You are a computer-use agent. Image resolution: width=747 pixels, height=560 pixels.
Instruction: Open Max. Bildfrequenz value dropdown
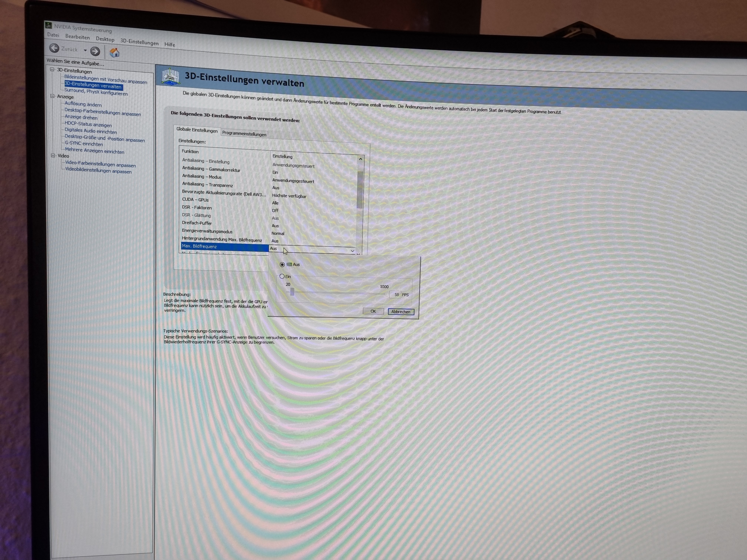tap(352, 251)
